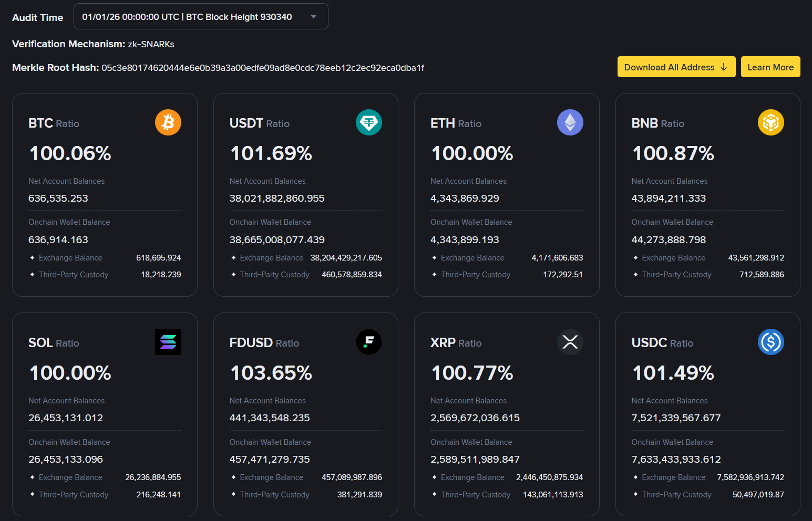Click the XRP logo icon
Viewport: 812px width, 521px height.
pos(570,342)
